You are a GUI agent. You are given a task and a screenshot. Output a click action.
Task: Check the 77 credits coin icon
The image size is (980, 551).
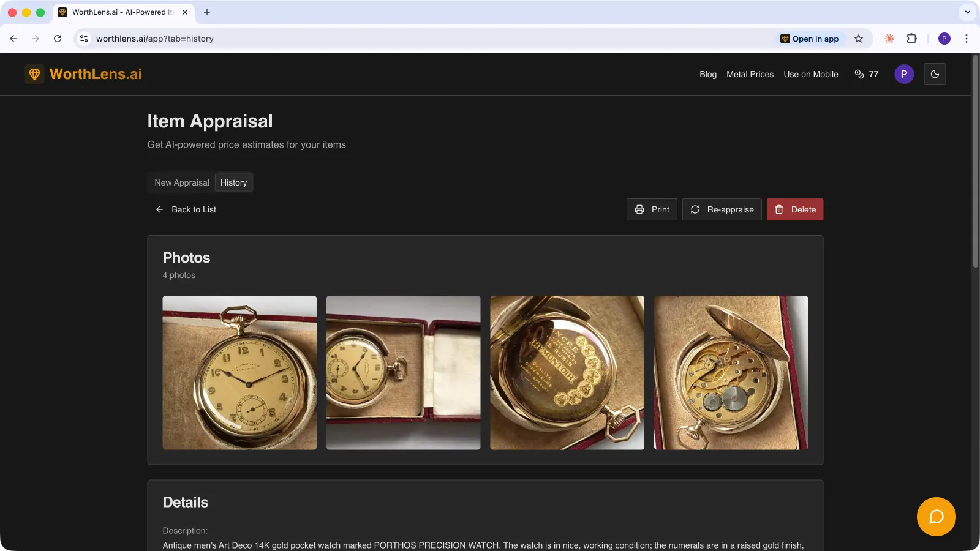click(x=859, y=74)
